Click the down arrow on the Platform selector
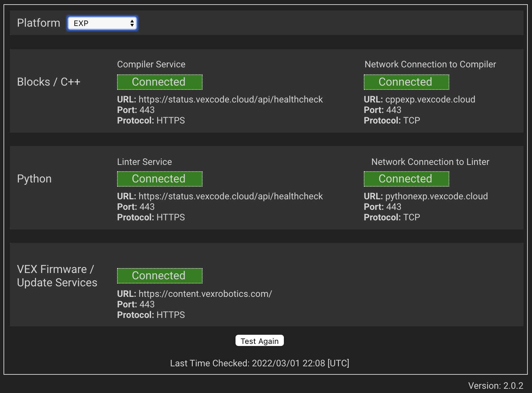 [x=132, y=25]
